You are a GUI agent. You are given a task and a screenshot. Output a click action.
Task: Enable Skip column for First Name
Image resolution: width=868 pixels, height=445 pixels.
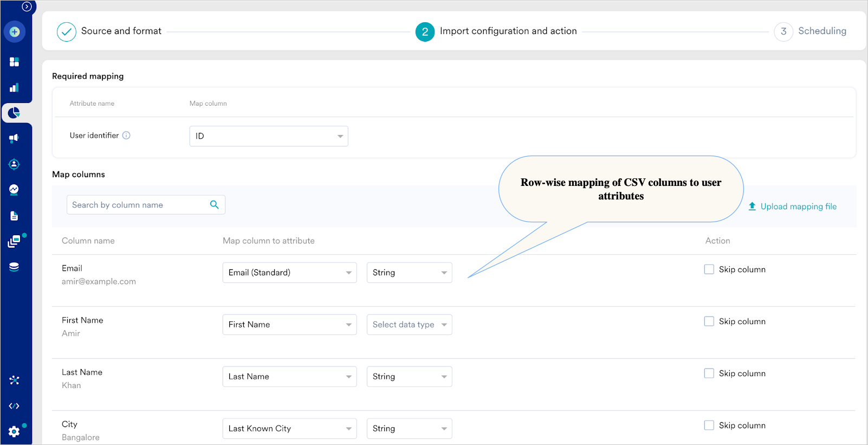(x=709, y=321)
